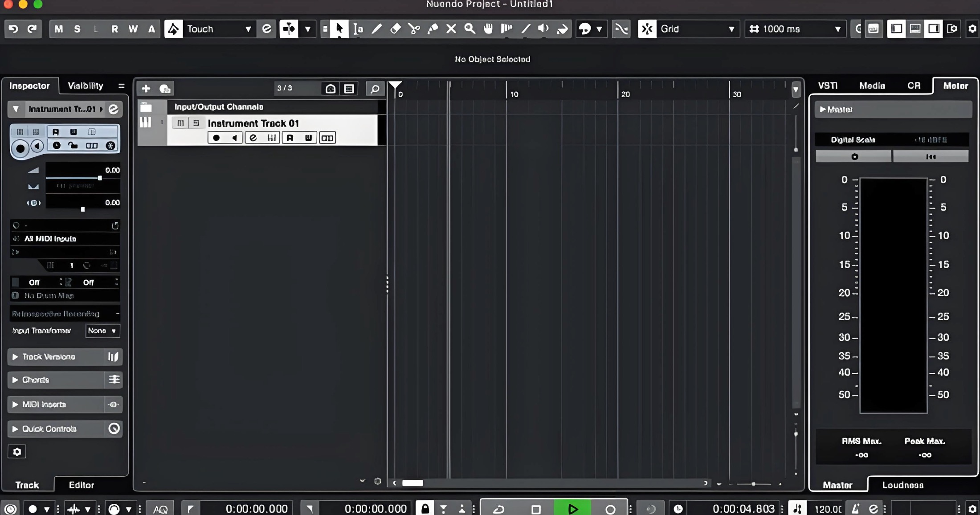
Task: Click the transport settings gear at bottom right
Action: [972, 509]
